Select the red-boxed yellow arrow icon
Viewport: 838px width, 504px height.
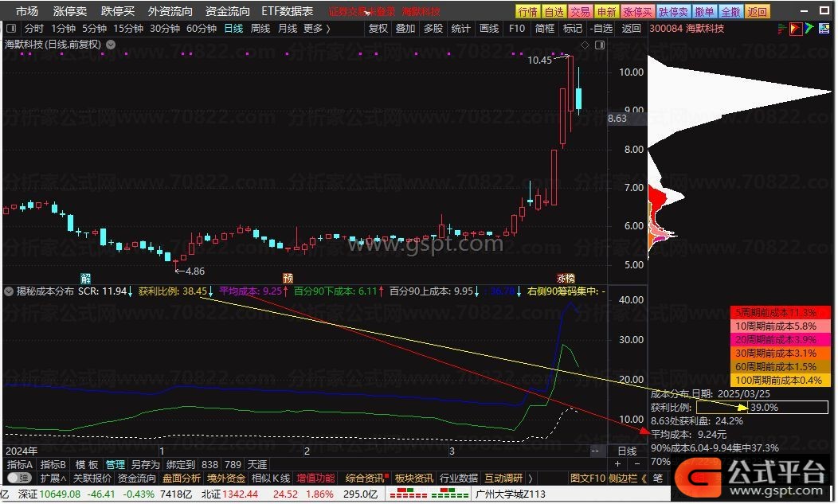(795, 29)
